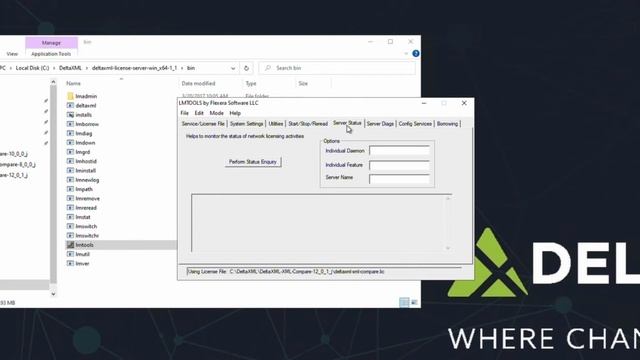
Task: Click the deltaxml file icon
Action: pyautogui.click(x=70, y=105)
